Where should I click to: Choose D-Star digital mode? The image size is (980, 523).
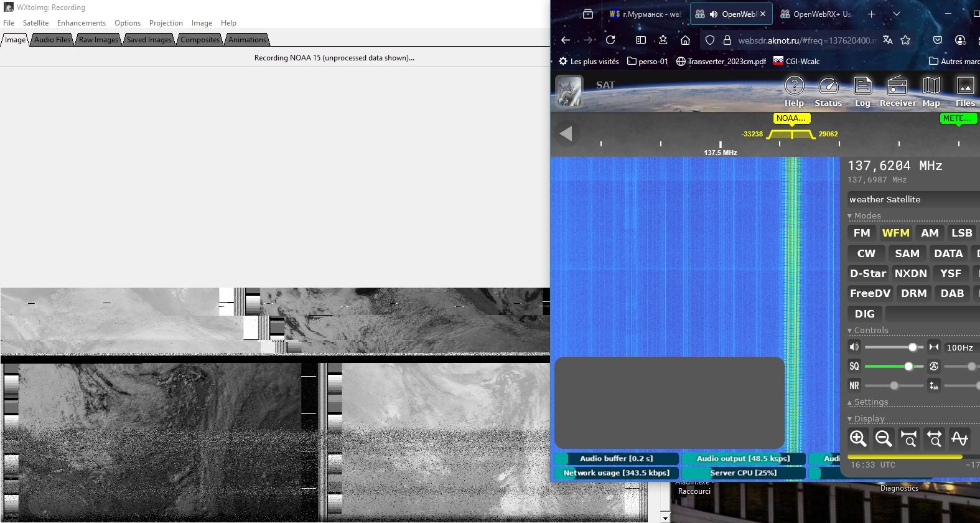pos(868,273)
